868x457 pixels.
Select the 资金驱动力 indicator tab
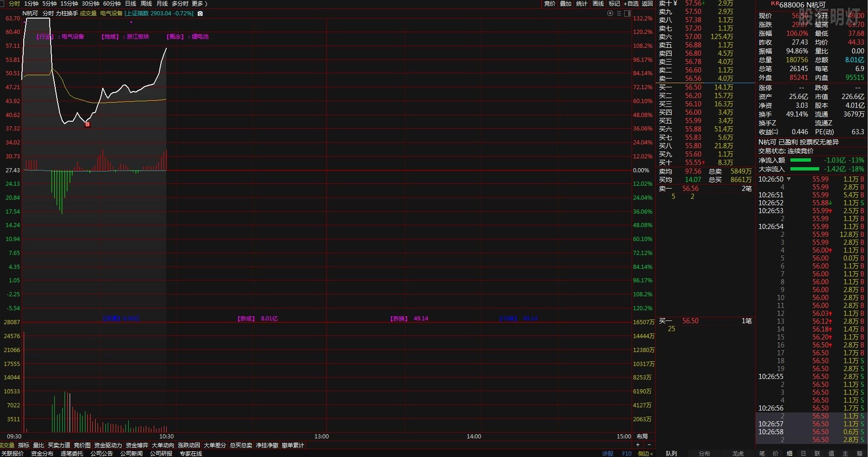click(108, 445)
